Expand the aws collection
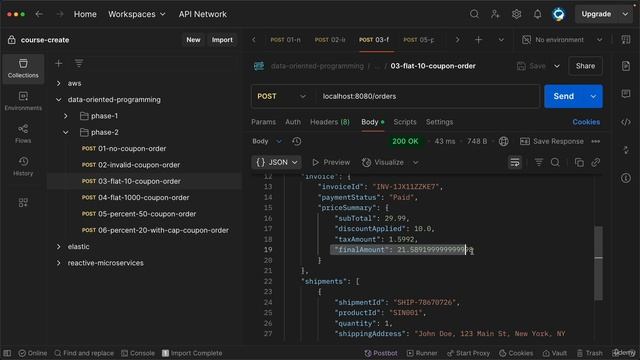The image size is (640, 360). [59, 83]
